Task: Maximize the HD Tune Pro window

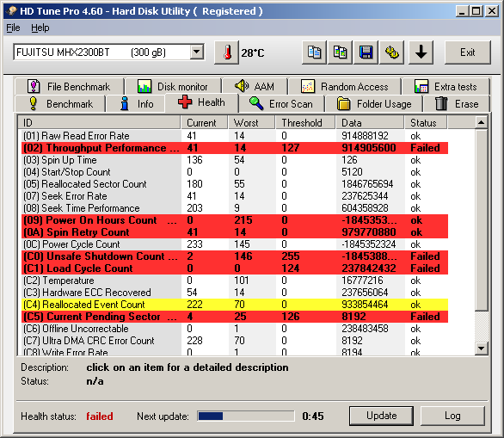Action: click(x=476, y=11)
